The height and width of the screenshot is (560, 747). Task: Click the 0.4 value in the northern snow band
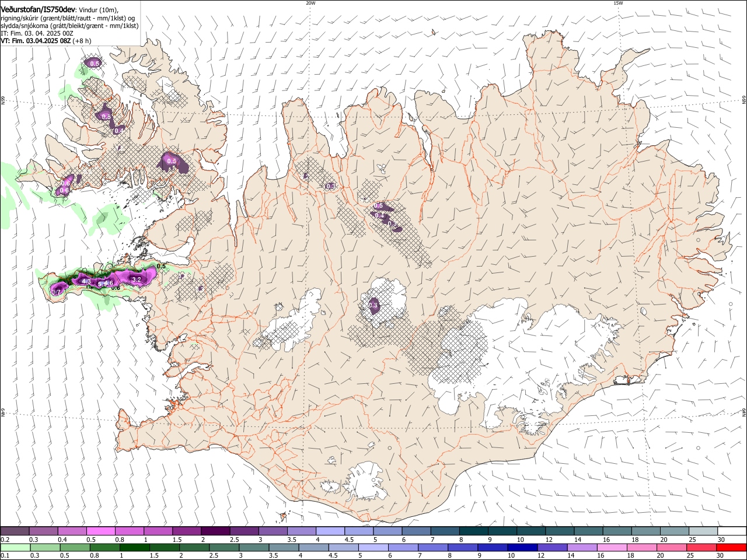point(379,215)
